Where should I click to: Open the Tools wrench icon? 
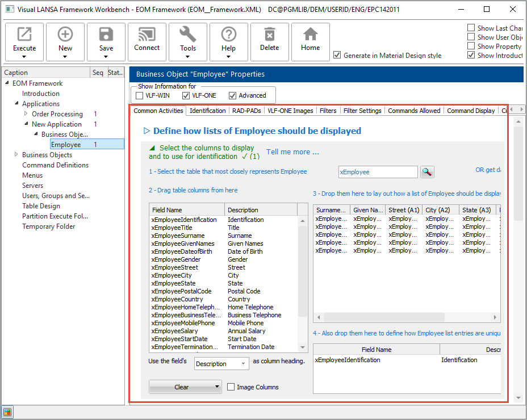click(188, 34)
